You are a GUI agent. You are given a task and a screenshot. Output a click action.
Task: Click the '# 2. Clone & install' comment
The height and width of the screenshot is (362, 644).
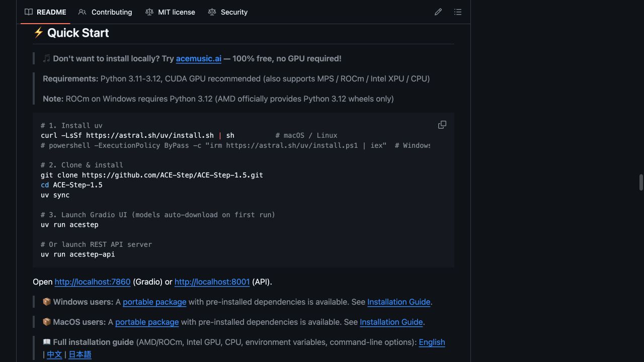82,165
